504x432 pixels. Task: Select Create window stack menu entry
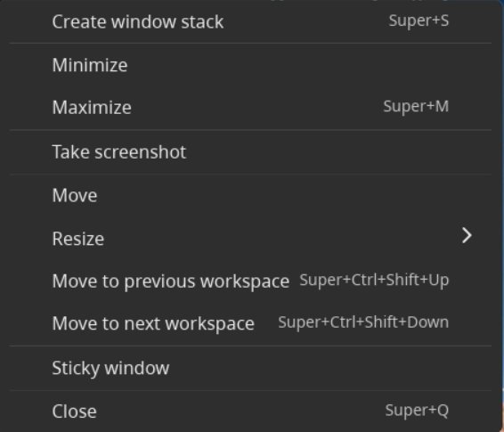point(251,22)
